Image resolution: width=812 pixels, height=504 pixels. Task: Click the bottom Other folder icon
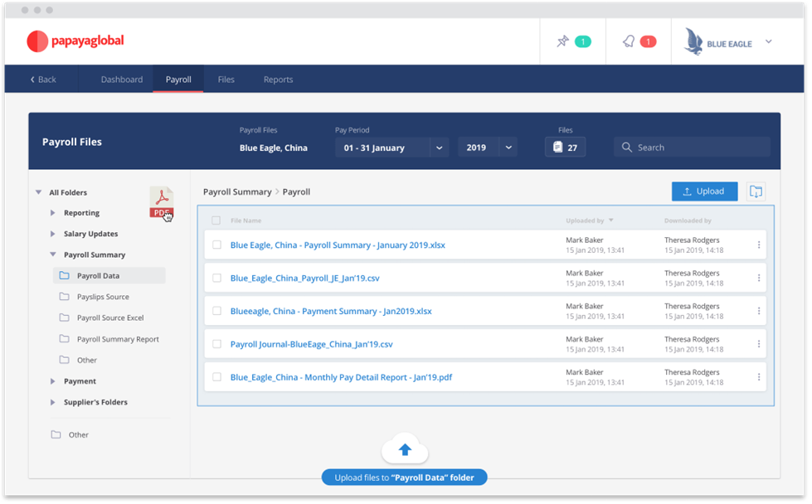pyautogui.click(x=56, y=434)
